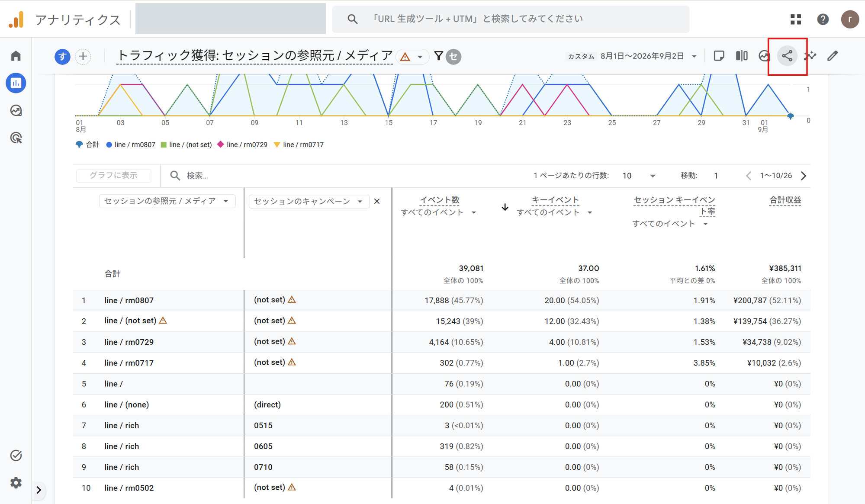This screenshot has height=504, width=865.
Task: Open セッションのキャンペーン dimension dropdown
Action: 309,201
